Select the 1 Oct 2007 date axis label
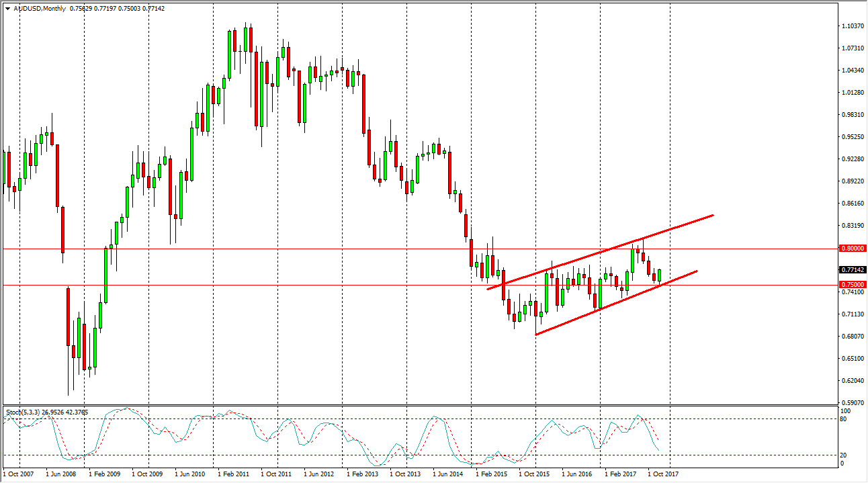This screenshot has height=483, width=868. [17, 474]
